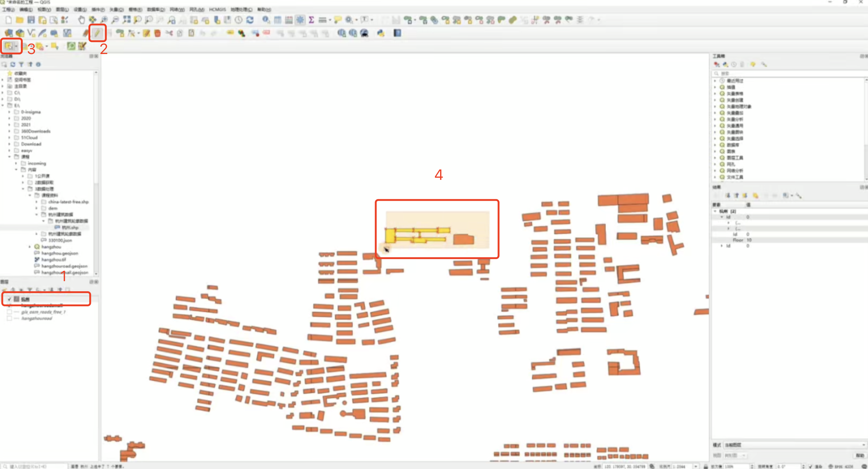Image resolution: width=868 pixels, height=469 pixels.
Task: Click the Select Features by area tool
Action: click(x=8, y=46)
